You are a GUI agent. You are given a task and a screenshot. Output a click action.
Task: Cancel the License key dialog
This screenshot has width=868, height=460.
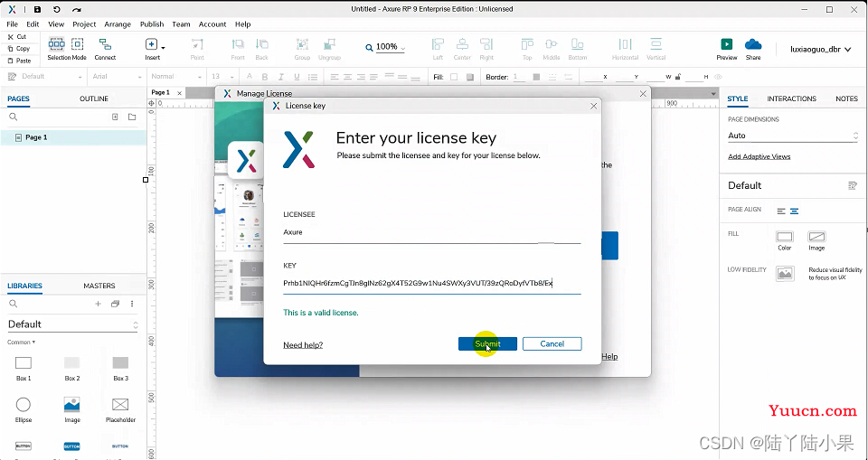pos(552,343)
